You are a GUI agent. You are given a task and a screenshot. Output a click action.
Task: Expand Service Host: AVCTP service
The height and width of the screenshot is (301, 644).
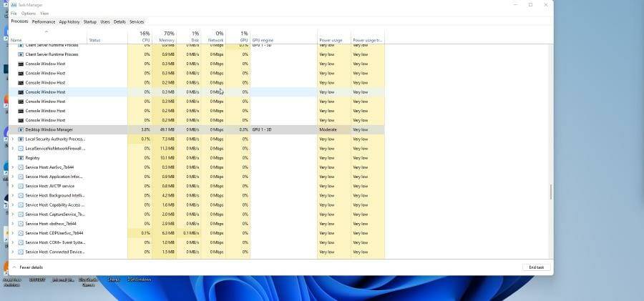(12, 187)
